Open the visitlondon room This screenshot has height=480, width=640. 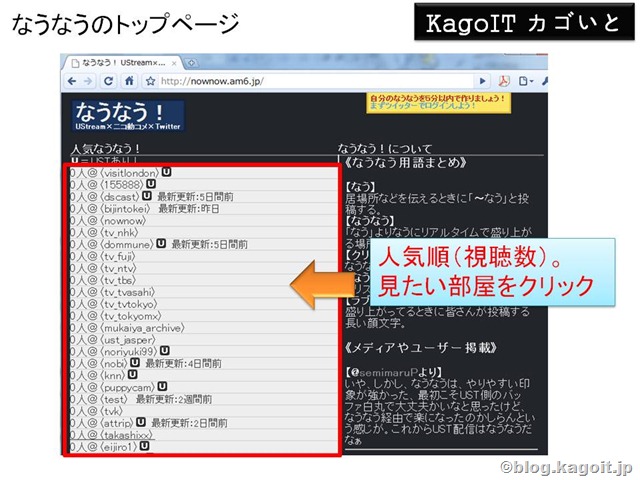click(130, 173)
